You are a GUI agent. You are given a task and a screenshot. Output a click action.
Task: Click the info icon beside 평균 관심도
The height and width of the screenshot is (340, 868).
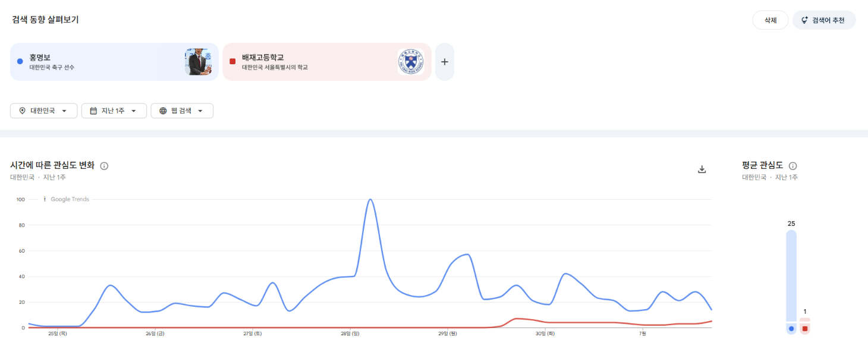pos(792,166)
